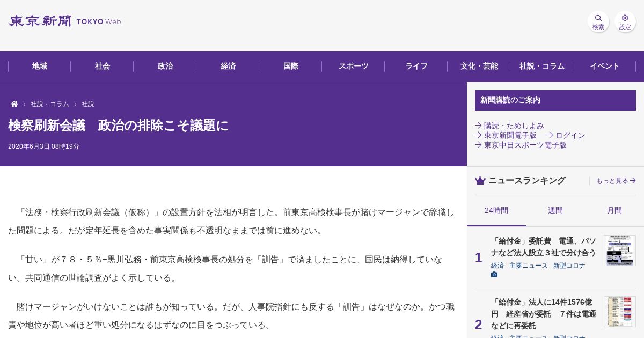This screenshot has height=338, width=644.
Task: Click the crown icon beside ニュースランキング
Action: click(x=480, y=181)
